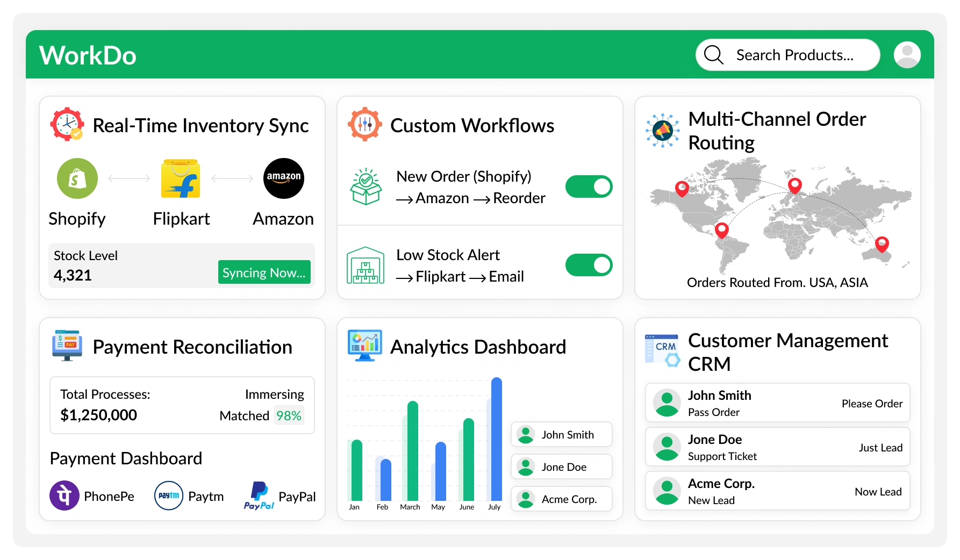Turn off the Low Stock Alert toggle

589,265
